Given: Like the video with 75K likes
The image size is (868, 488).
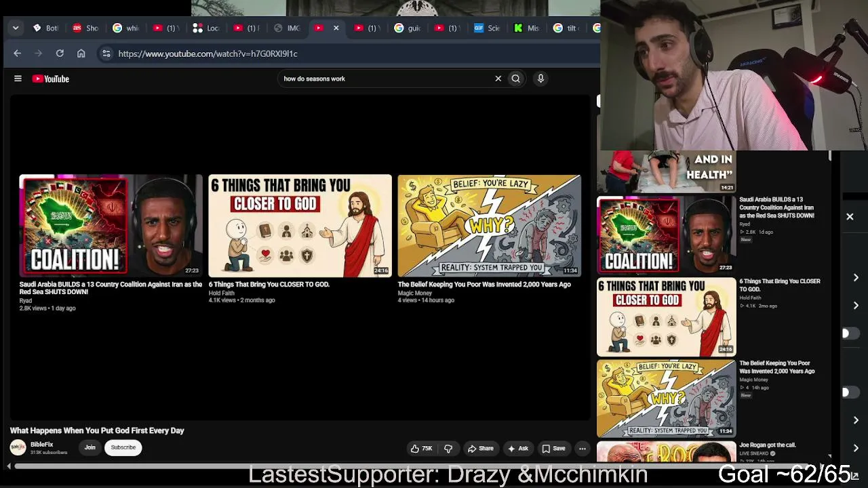Looking at the screenshot, I should click(x=421, y=448).
